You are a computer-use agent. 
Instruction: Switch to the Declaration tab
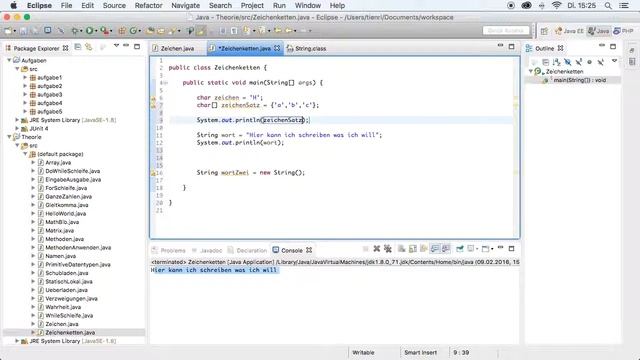tap(247, 250)
